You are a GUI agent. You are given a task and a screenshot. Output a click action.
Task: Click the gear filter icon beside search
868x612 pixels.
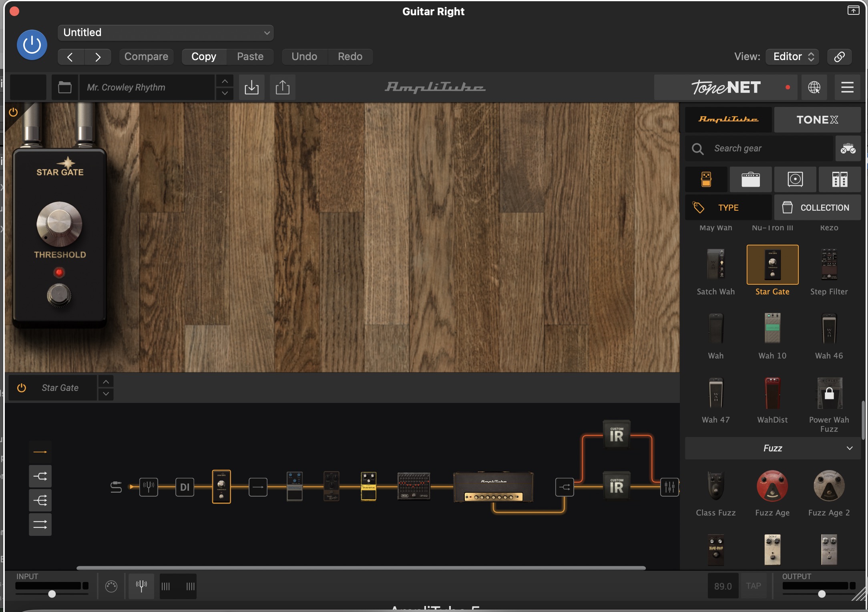[848, 149]
